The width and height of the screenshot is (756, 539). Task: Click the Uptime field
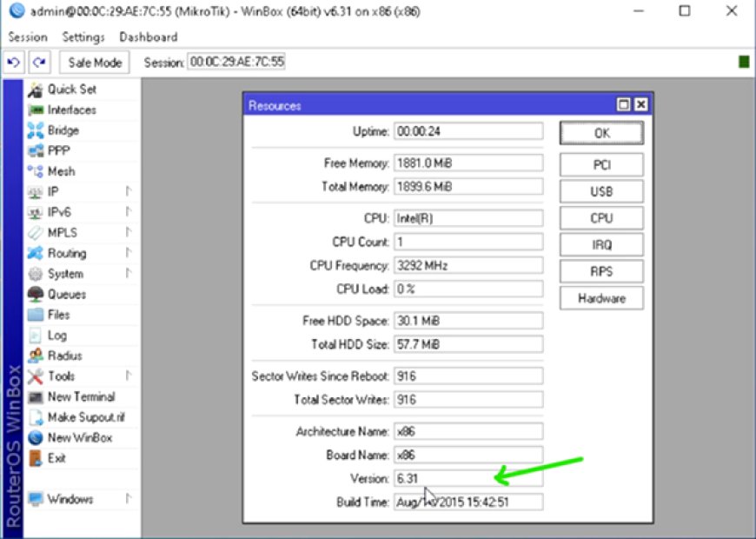coord(468,131)
